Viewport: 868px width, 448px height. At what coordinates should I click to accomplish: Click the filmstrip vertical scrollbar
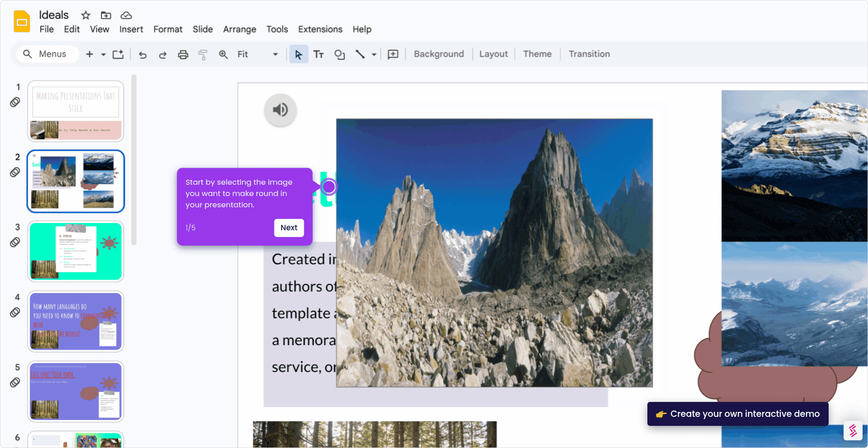coord(134,160)
